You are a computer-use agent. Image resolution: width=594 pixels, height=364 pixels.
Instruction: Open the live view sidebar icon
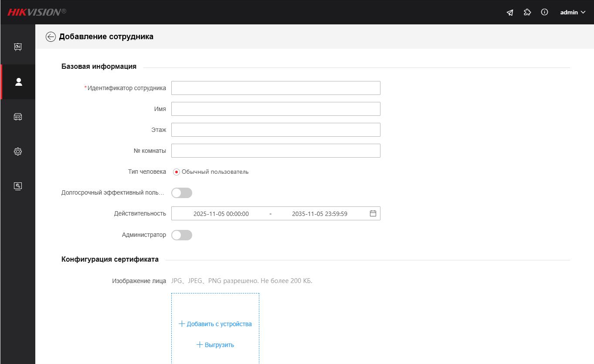tap(18, 47)
